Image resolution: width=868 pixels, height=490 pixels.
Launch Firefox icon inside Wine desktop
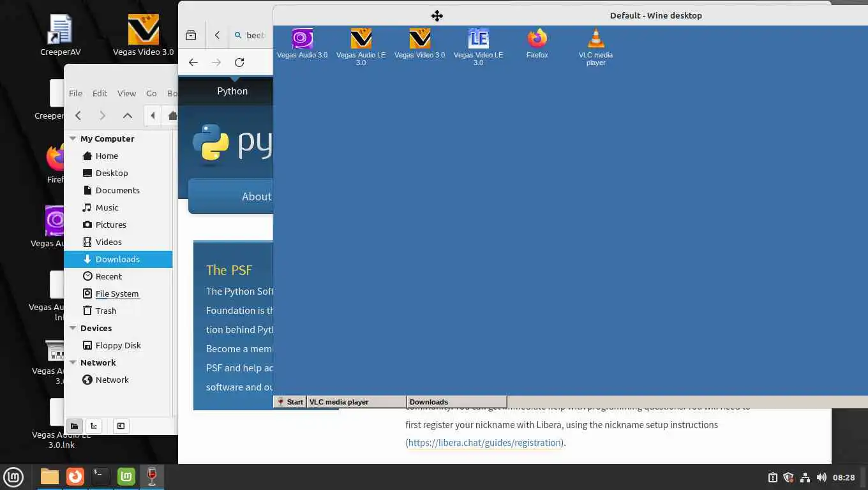pos(537,43)
